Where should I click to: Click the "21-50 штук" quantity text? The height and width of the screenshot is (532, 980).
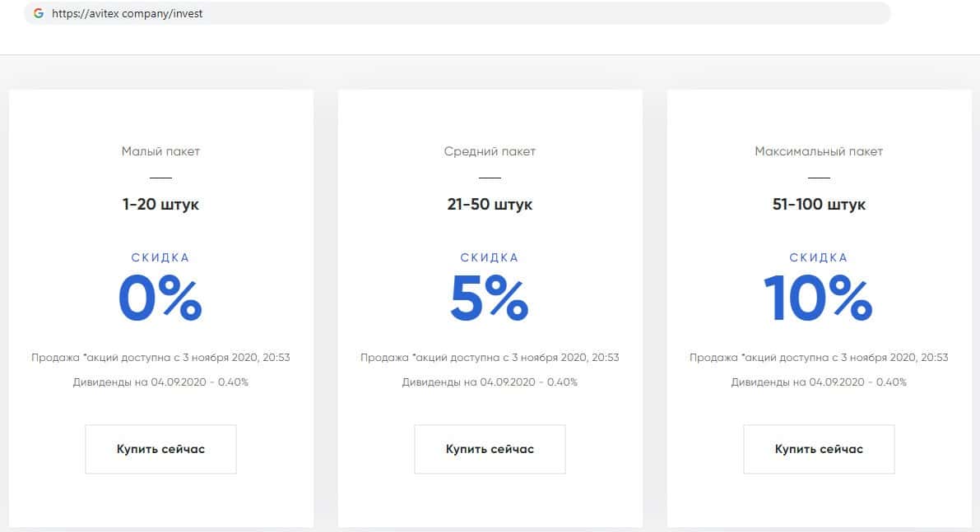point(490,204)
